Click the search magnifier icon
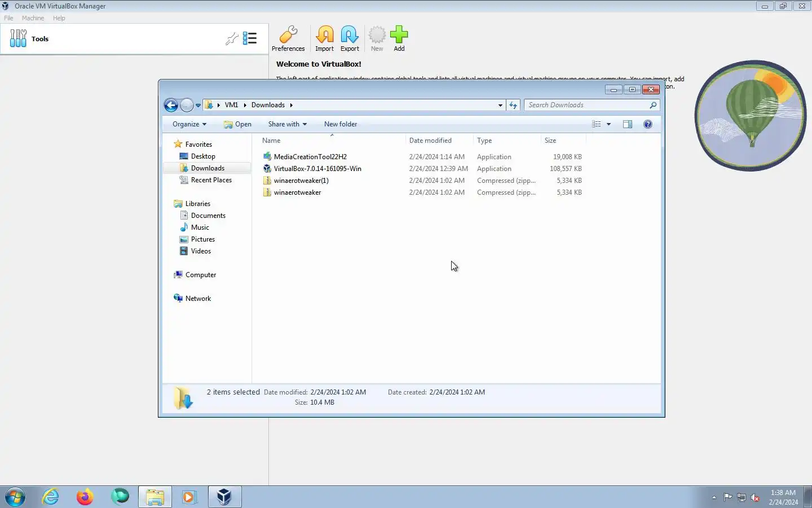This screenshot has height=508, width=812. pos(653,105)
